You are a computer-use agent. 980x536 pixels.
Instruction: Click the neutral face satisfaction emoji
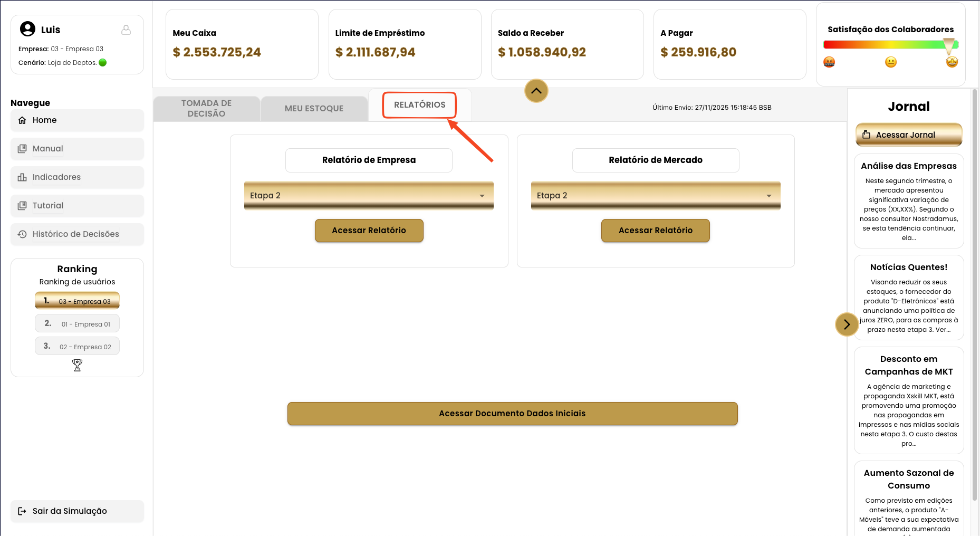point(891,62)
